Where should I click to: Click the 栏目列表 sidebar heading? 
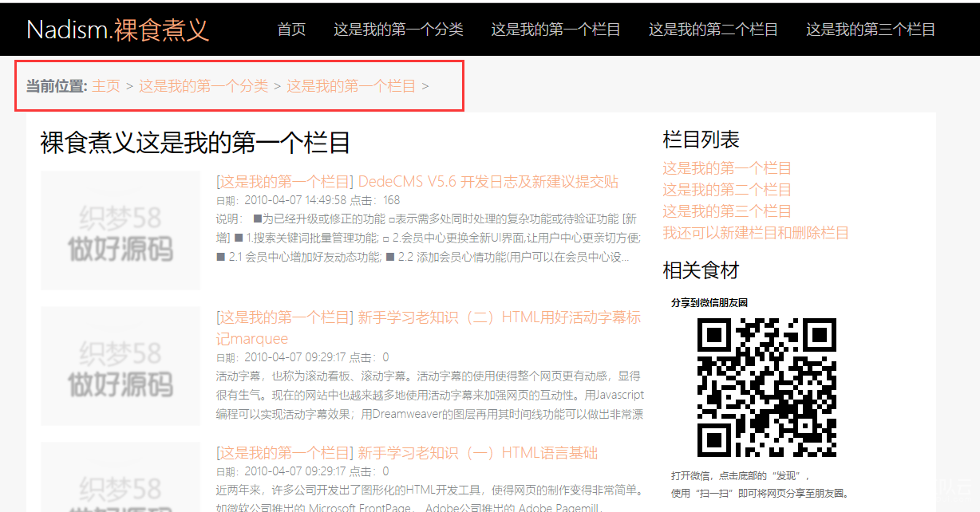[701, 140]
